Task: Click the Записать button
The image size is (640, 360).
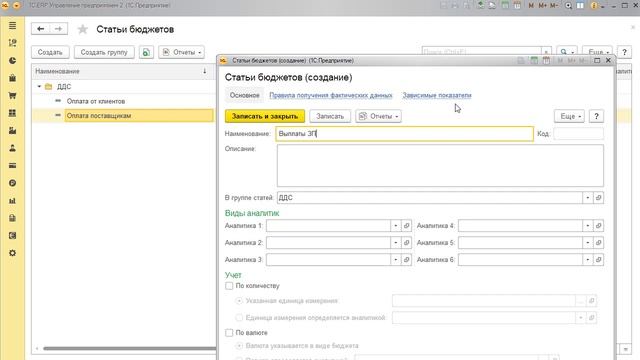Action: coord(330,116)
